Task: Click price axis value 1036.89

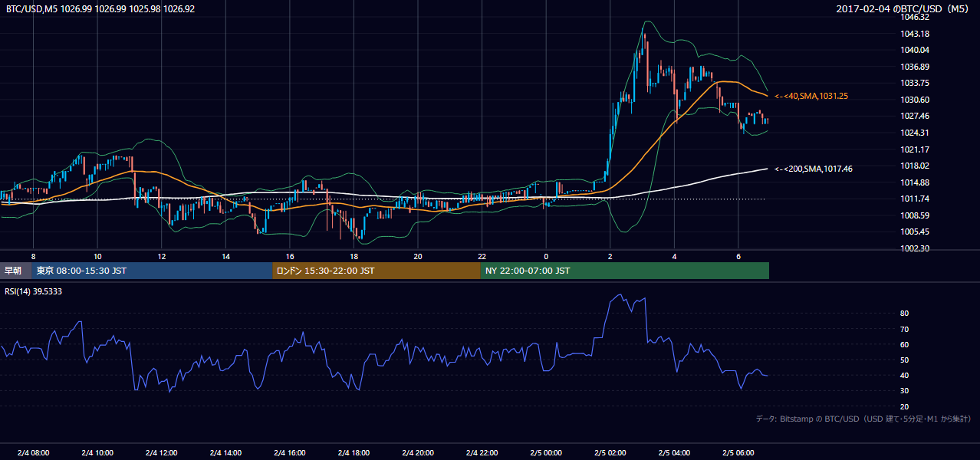Action: 916,67
